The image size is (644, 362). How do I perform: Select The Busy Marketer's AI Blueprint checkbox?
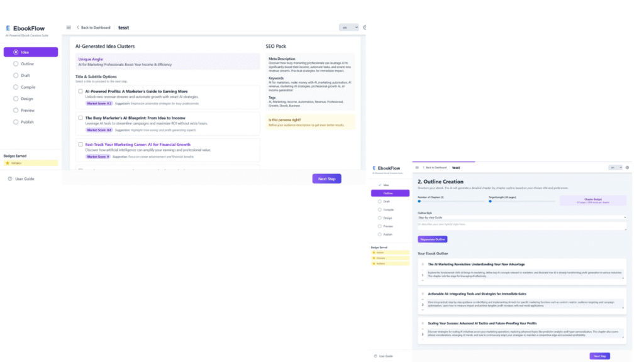pyautogui.click(x=80, y=118)
